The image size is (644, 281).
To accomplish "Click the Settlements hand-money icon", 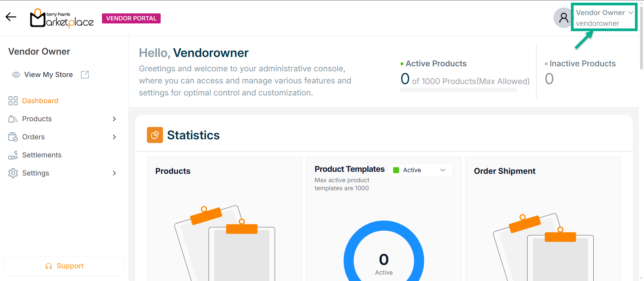I will pos(13,155).
